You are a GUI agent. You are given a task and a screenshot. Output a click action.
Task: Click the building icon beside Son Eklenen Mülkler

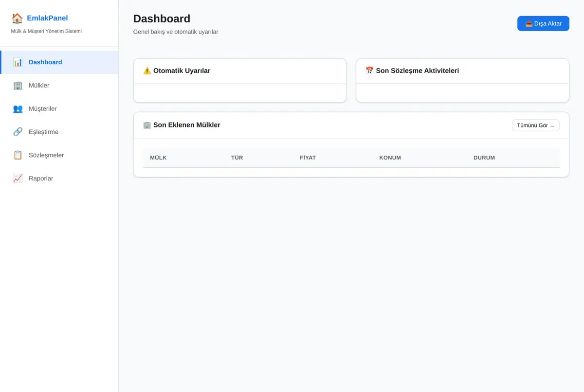click(147, 125)
